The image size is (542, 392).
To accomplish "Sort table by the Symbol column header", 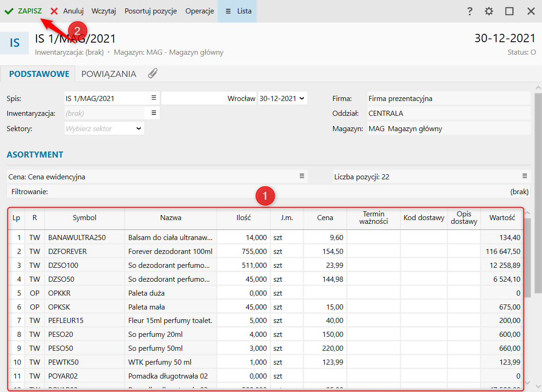I will tap(84, 218).
